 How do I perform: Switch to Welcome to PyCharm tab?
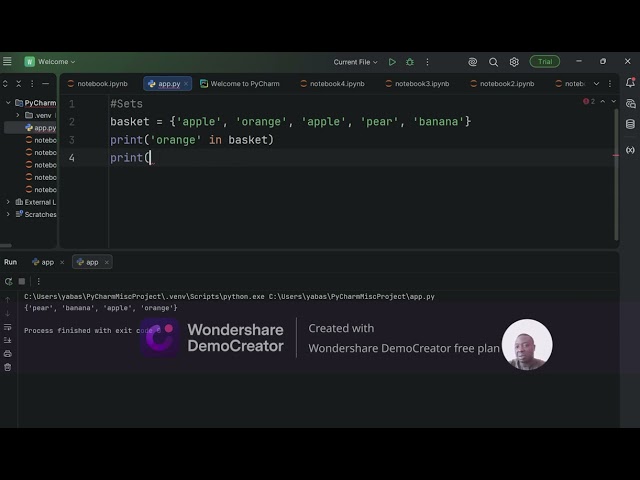[240, 84]
